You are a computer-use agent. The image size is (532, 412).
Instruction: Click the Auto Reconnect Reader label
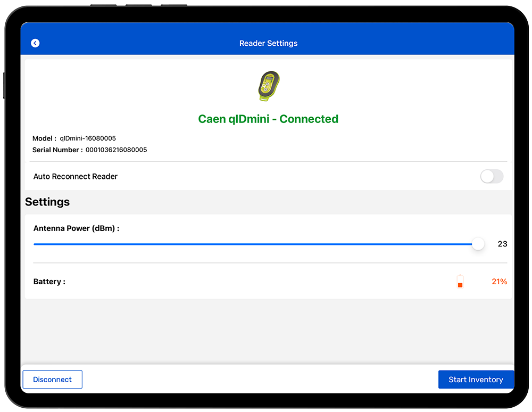[x=76, y=177]
